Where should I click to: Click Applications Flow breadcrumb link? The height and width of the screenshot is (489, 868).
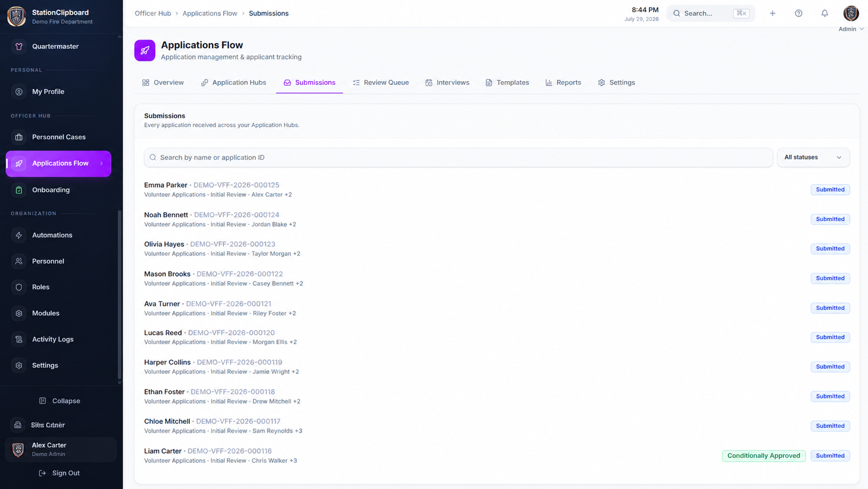tap(210, 14)
